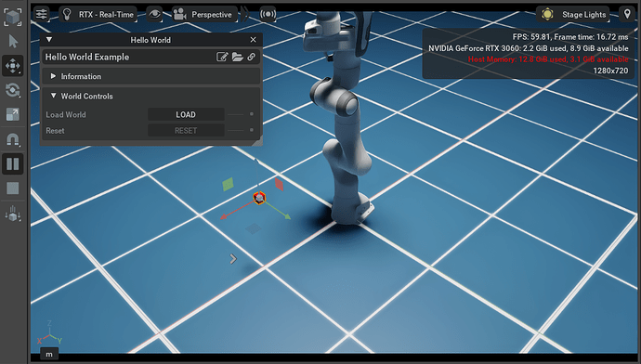Toggle the eye show/hide menu

click(154, 14)
